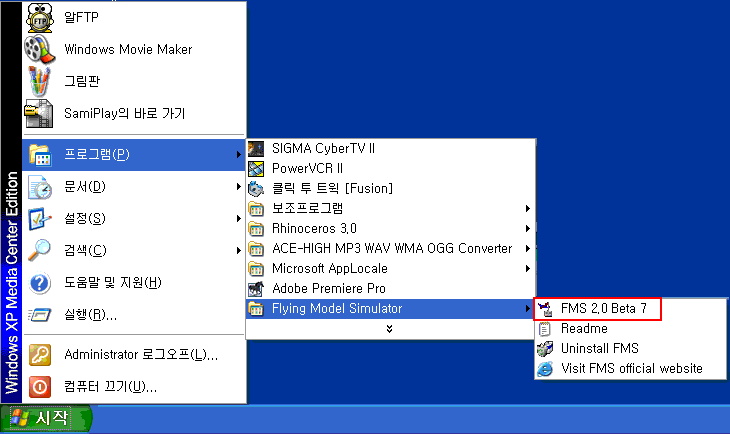Click the Adobe Premiere Pro horse icon

(256, 289)
